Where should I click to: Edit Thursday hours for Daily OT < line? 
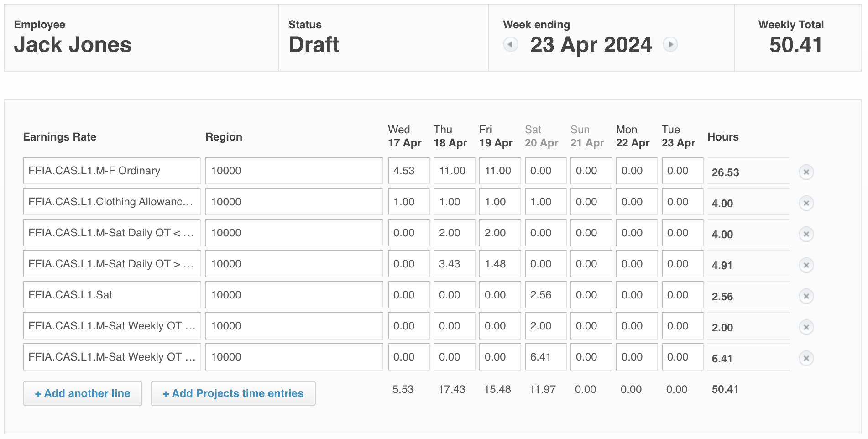[x=455, y=233]
